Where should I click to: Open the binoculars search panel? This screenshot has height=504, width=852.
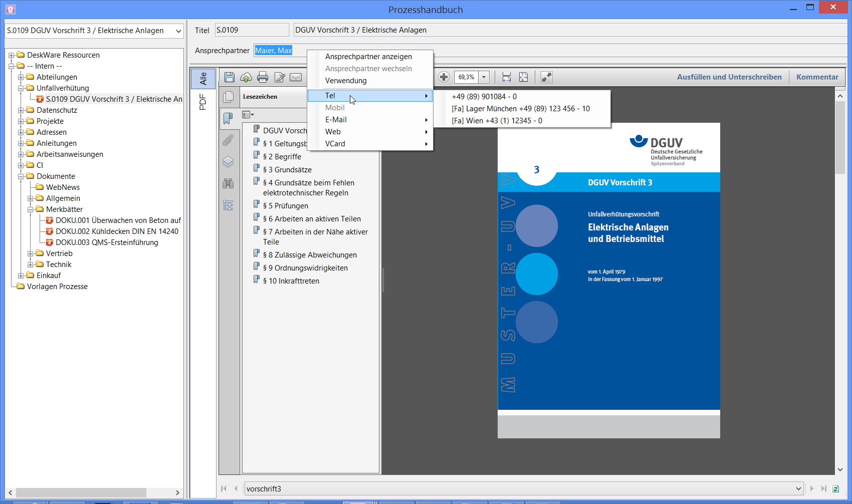click(x=228, y=183)
